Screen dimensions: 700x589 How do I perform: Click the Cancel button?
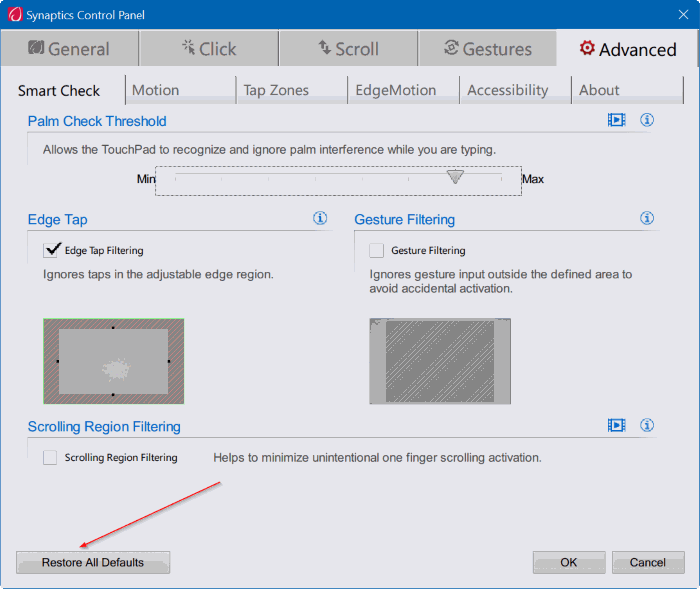648,563
